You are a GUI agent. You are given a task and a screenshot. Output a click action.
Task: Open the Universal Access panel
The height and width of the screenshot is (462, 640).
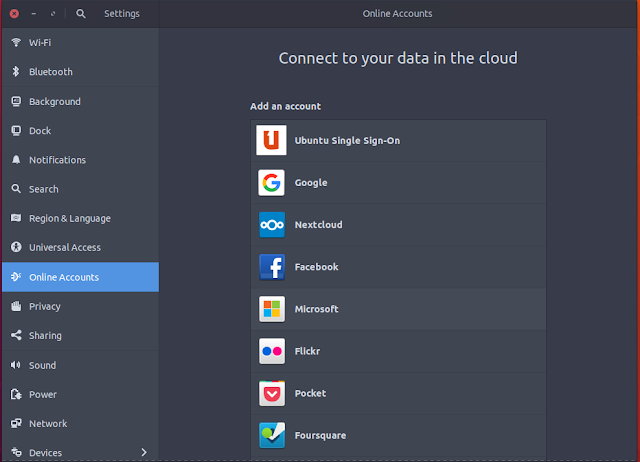80,247
